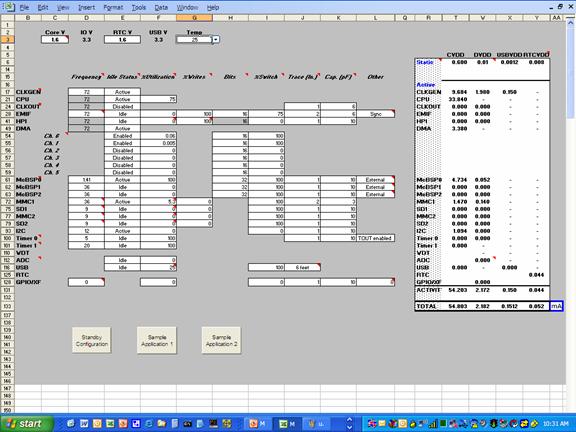Open the Format menu
The height and width of the screenshot is (432, 576).
[x=113, y=7]
